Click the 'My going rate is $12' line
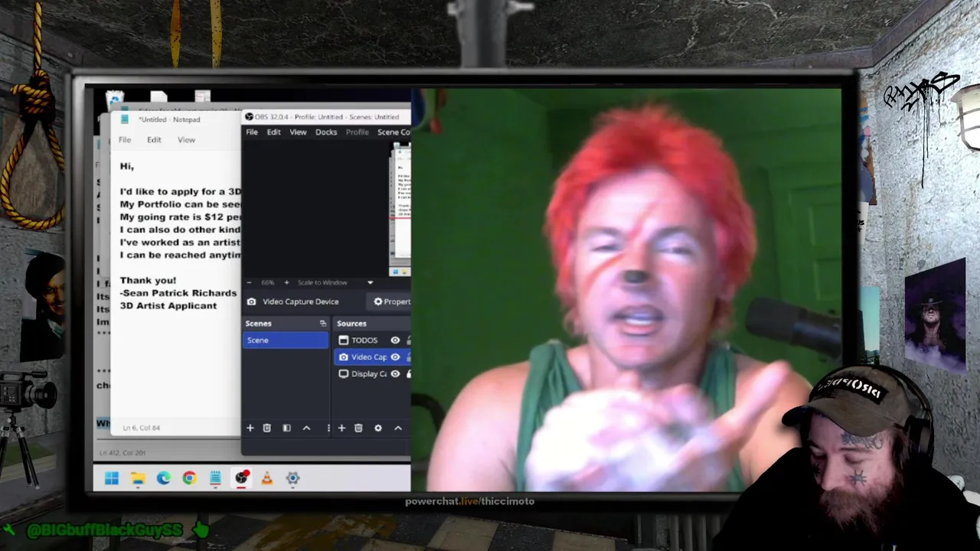Viewport: 980px width, 551px height. pyautogui.click(x=180, y=217)
